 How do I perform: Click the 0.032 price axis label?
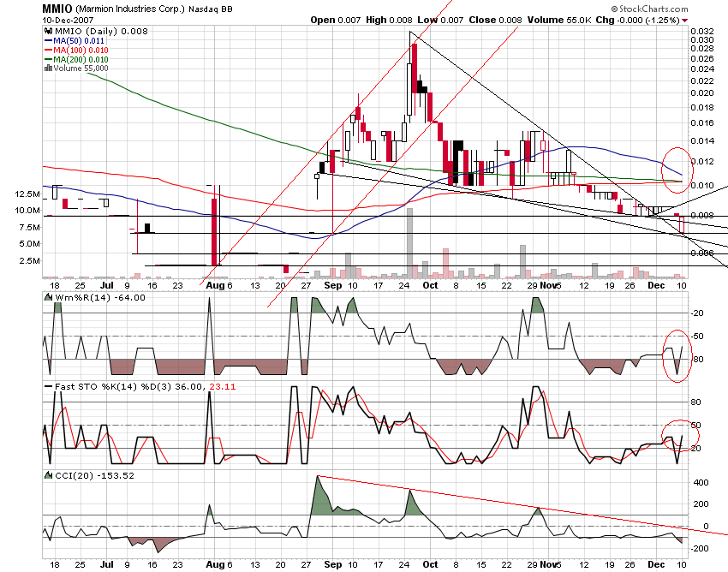click(702, 31)
